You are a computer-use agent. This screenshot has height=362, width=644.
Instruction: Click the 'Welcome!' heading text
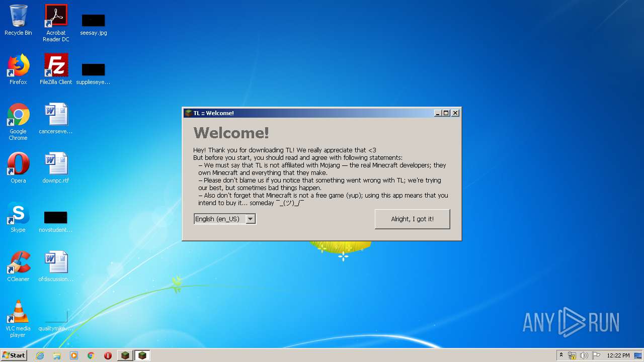(231, 133)
